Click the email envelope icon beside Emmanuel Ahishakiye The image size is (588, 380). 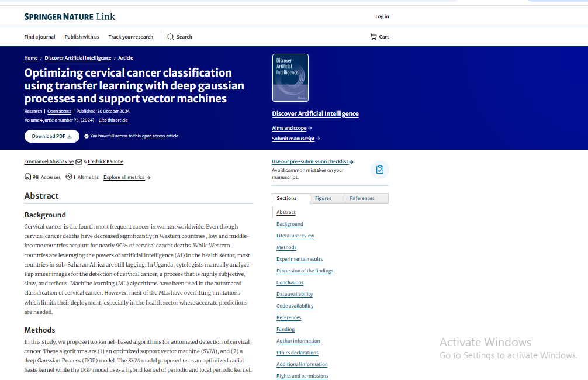click(79, 162)
